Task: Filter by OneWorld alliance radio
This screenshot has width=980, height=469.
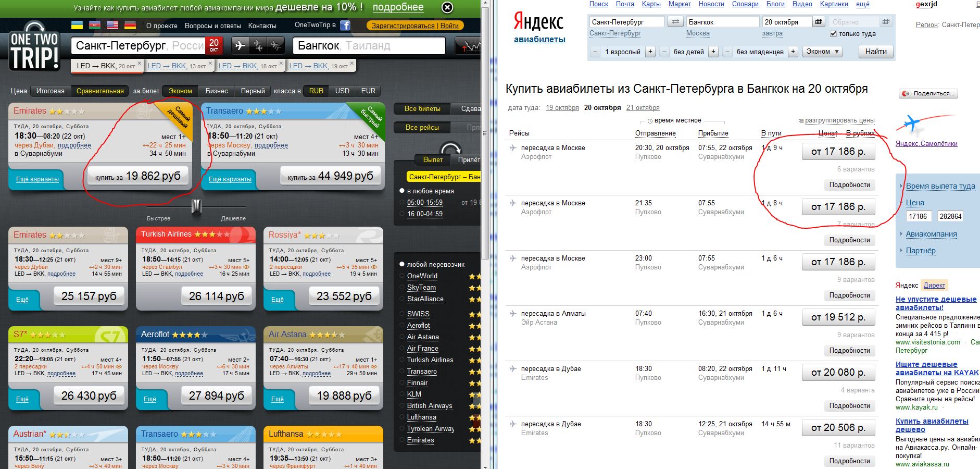Action: [x=401, y=276]
